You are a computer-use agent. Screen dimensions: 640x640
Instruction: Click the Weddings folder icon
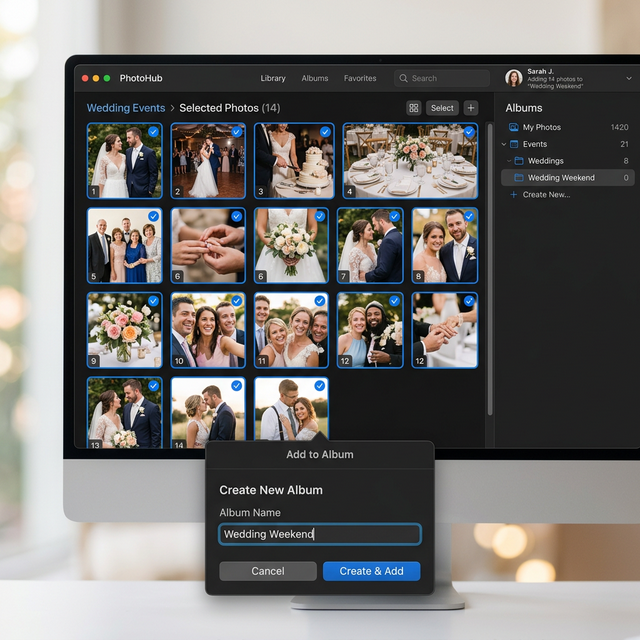(x=519, y=161)
